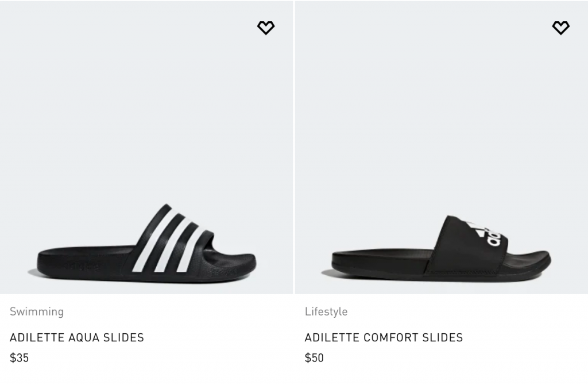588x385 pixels.
Task: Select the Swimming category label
Action: [37, 311]
